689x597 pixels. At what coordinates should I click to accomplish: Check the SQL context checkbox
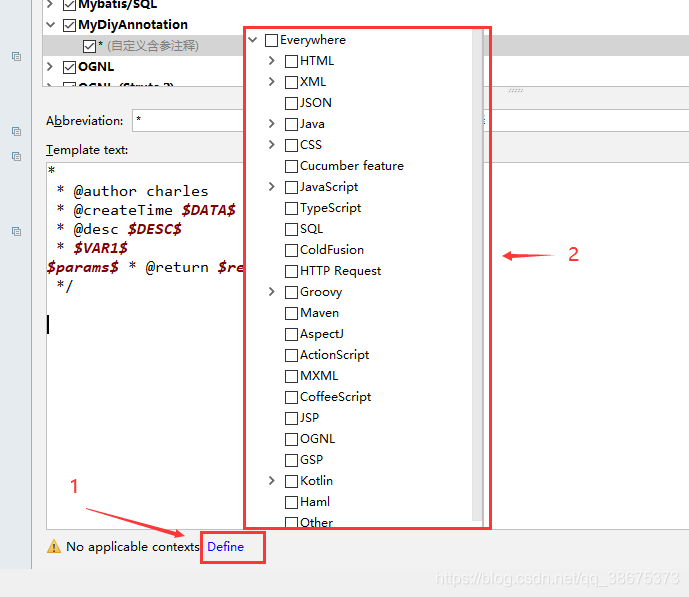[291, 230]
